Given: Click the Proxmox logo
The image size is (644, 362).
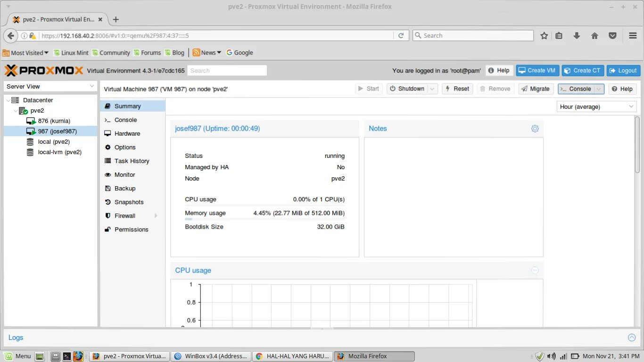Looking at the screenshot, I should pyautogui.click(x=44, y=71).
